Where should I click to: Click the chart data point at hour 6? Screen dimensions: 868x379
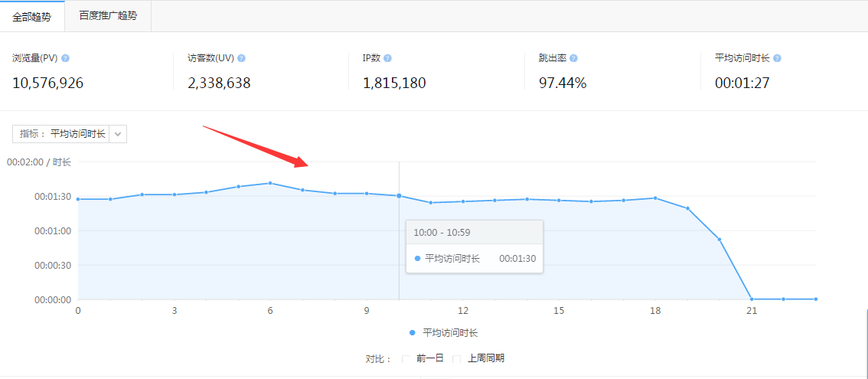tap(270, 183)
